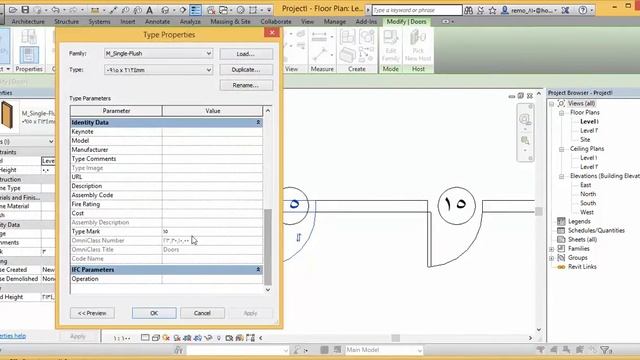Click the binoculars search icon

[469, 10]
